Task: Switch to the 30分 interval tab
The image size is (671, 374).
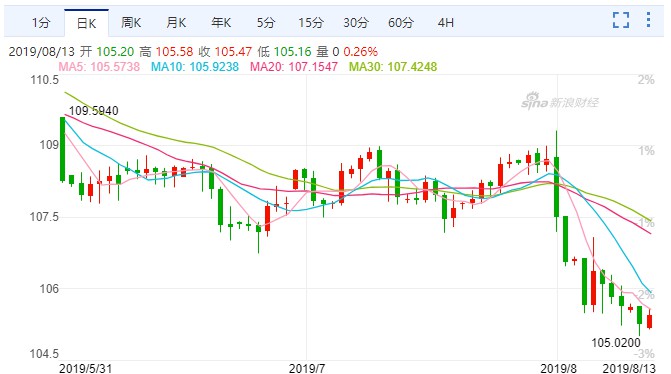Action: click(356, 23)
